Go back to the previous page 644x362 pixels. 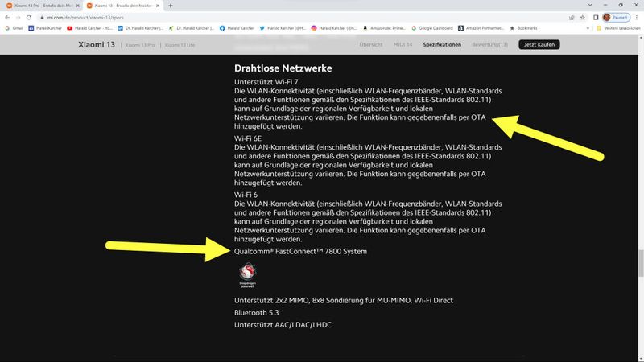[7, 17]
